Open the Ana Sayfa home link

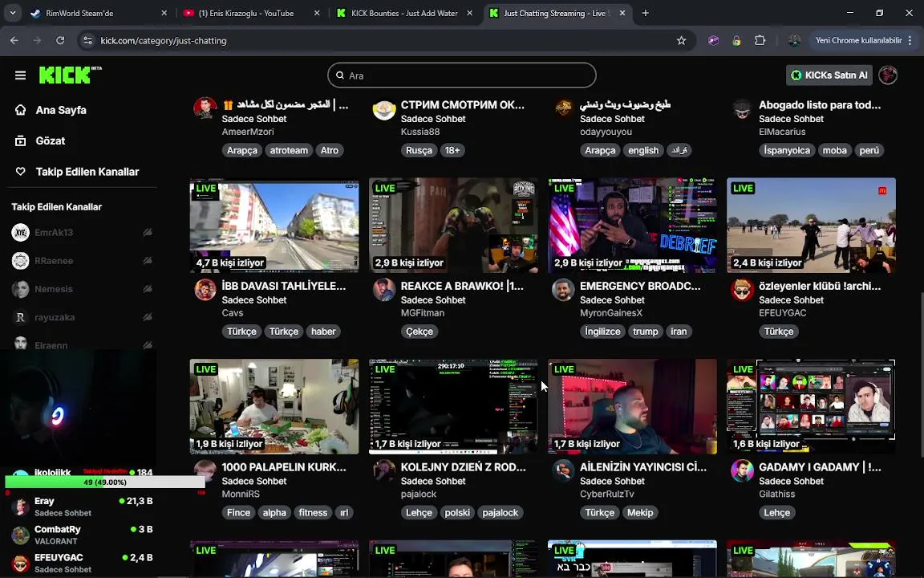(x=61, y=110)
